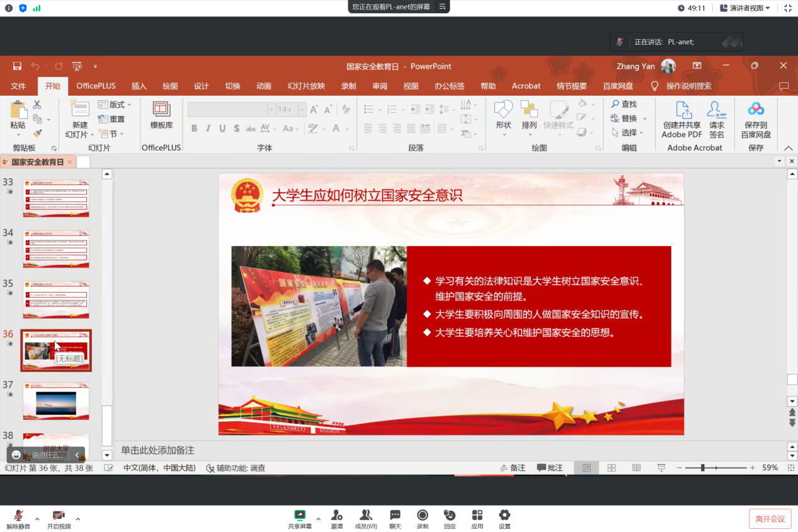The image size is (798, 532).
Task: Switch to the 设计 design tab
Action: [201, 86]
